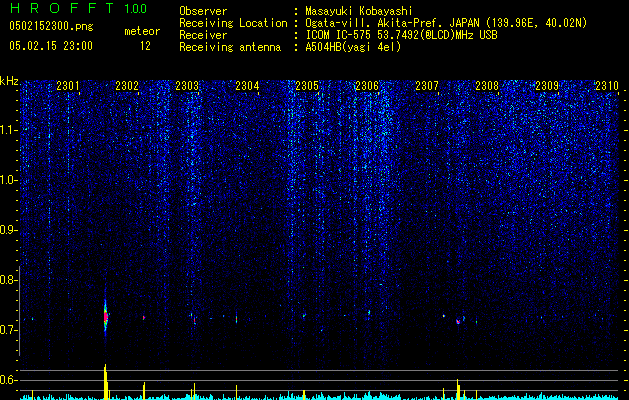Viewport: 629px width, 400px height.
Task: Click the Receiving antenna label
Action: pyautogui.click(x=230, y=47)
